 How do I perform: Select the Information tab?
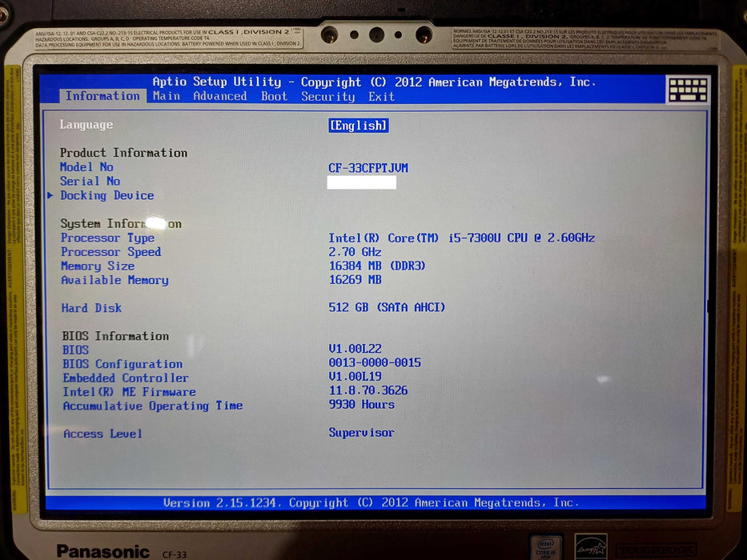click(102, 96)
